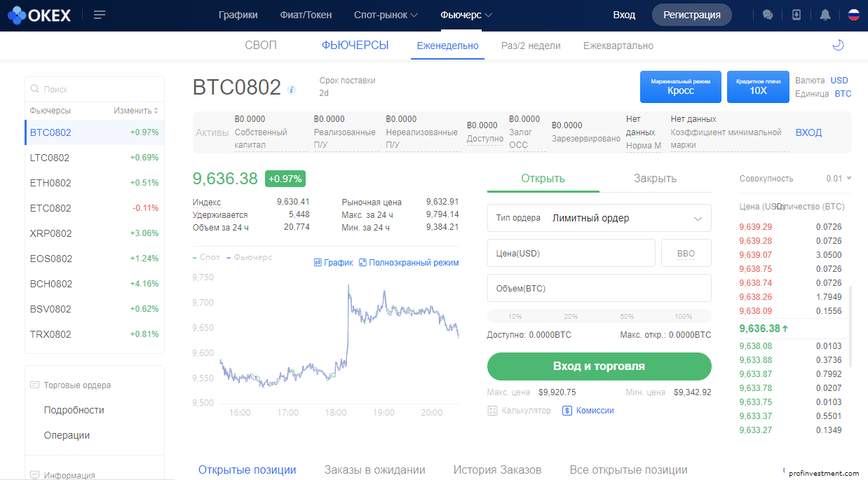
Task: Open Операции under Торговые ордера
Action: click(x=67, y=435)
